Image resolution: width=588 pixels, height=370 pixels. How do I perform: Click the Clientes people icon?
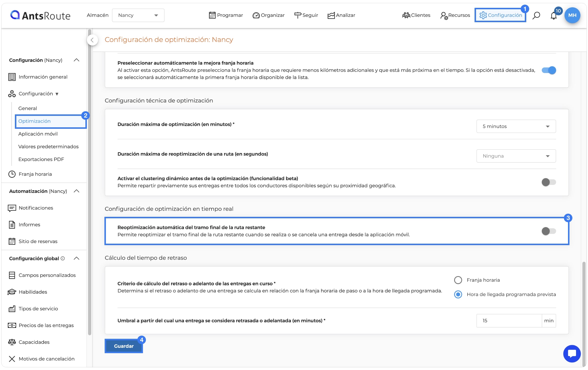(406, 15)
